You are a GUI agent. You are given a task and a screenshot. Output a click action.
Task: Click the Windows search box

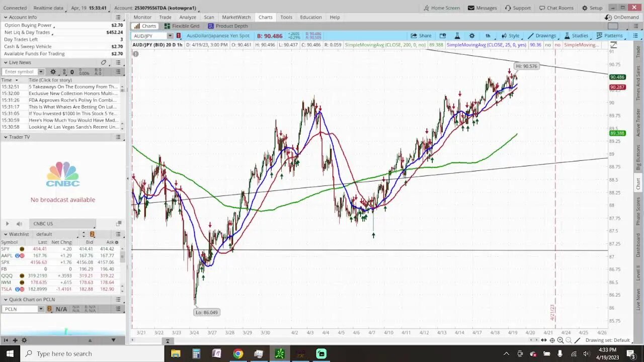(x=92, y=353)
